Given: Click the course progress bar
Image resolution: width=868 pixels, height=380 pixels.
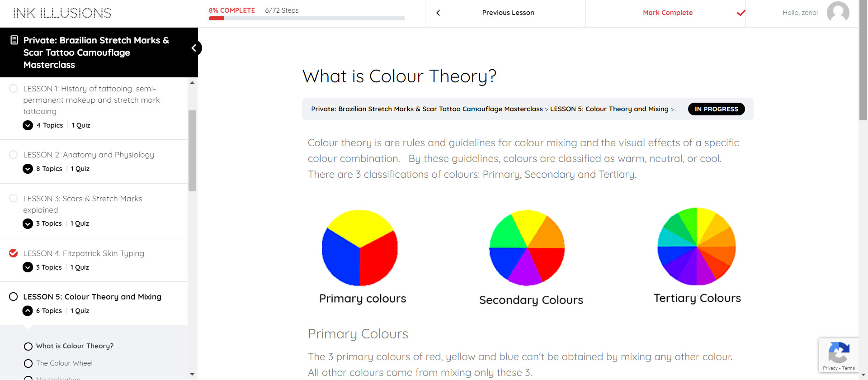Looking at the screenshot, I should pyautogui.click(x=307, y=19).
